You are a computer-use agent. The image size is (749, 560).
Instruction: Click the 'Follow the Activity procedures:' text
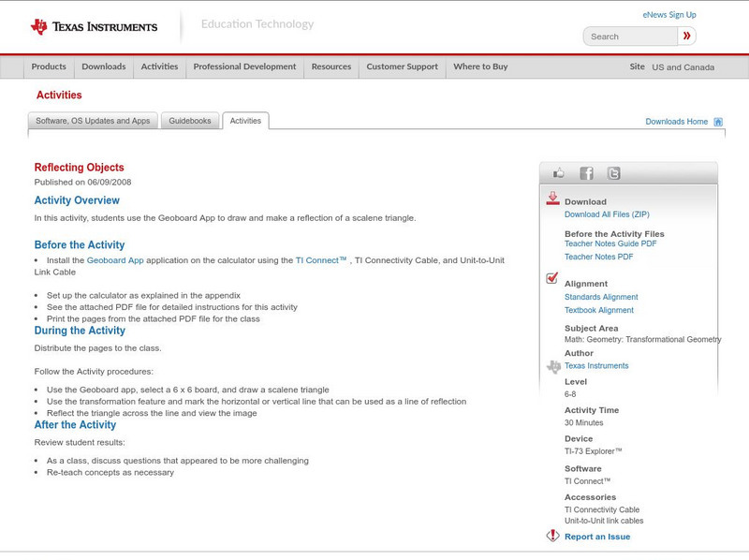pyautogui.click(x=94, y=372)
